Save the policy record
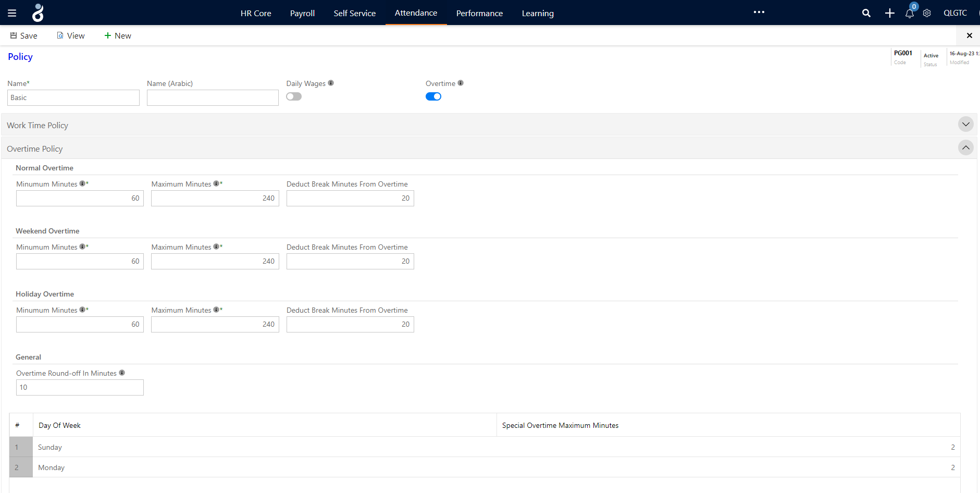Viewport: 980px width, 493px height. click(24, 35)
